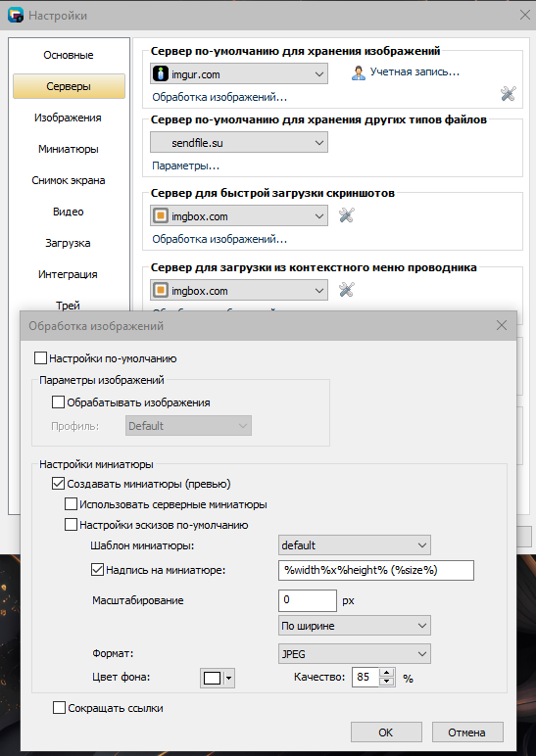Select the Серверы settings tab

point(69,86)
